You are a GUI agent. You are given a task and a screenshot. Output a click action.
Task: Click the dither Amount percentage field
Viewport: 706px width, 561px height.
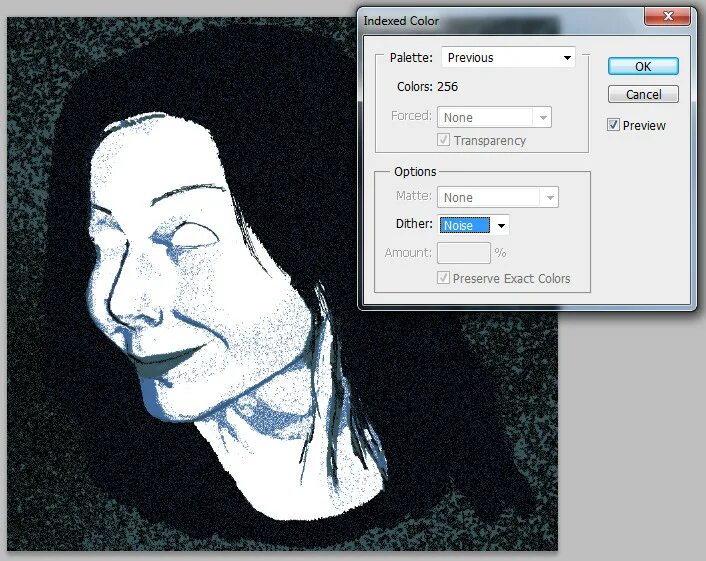point(464,253)
